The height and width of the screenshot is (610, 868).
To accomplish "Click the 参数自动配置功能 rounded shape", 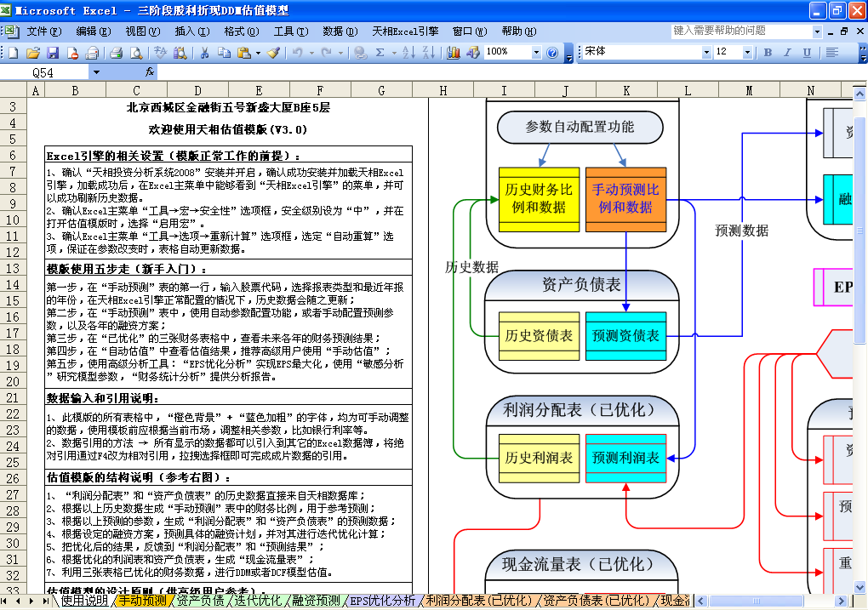I will (x=580, y=127).
